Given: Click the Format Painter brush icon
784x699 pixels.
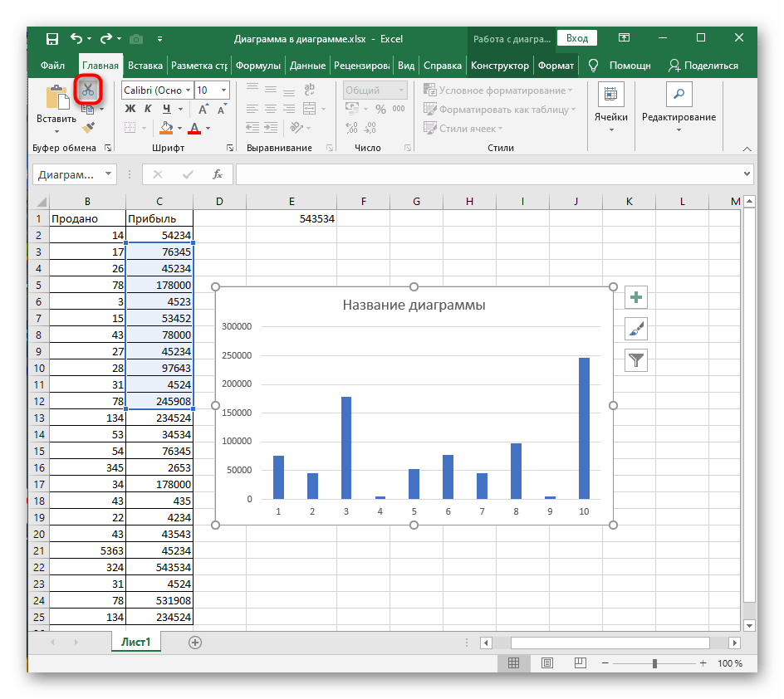Looking at the screenshot, I should pos(88,127).
